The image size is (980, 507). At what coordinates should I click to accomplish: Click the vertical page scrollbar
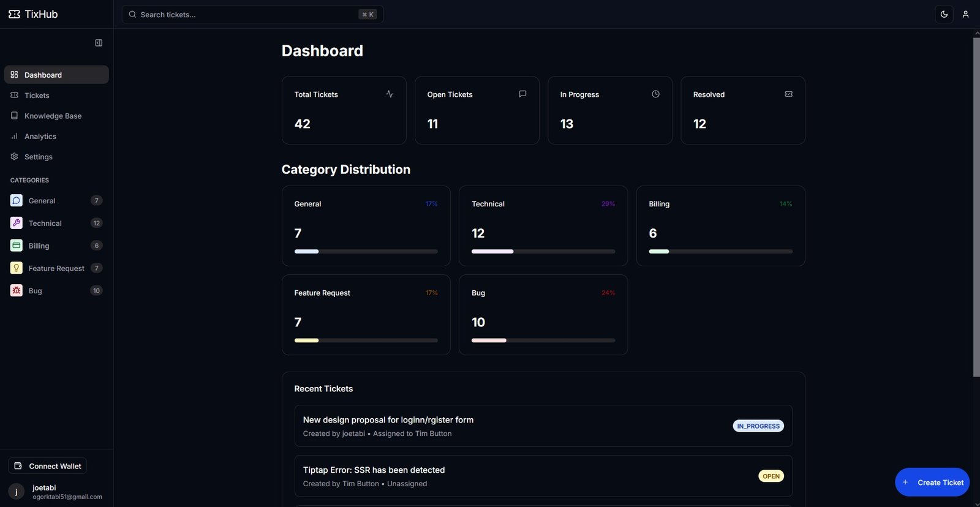click(x=976, y=207)
